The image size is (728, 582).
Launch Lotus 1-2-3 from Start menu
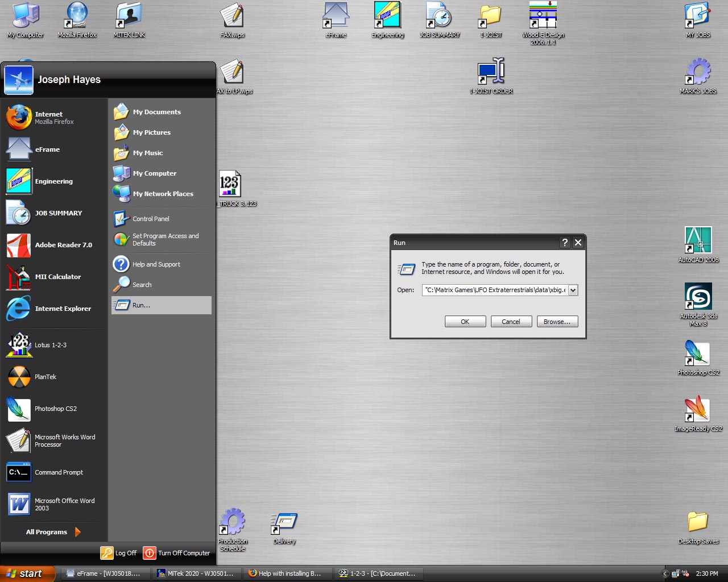(x=54, y=345)
